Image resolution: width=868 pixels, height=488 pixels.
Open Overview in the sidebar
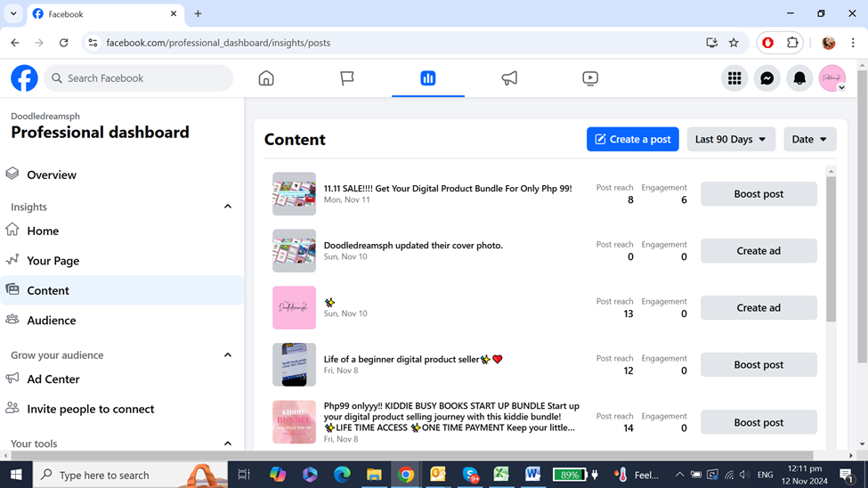pyautogui.click(x=122, y=175)
